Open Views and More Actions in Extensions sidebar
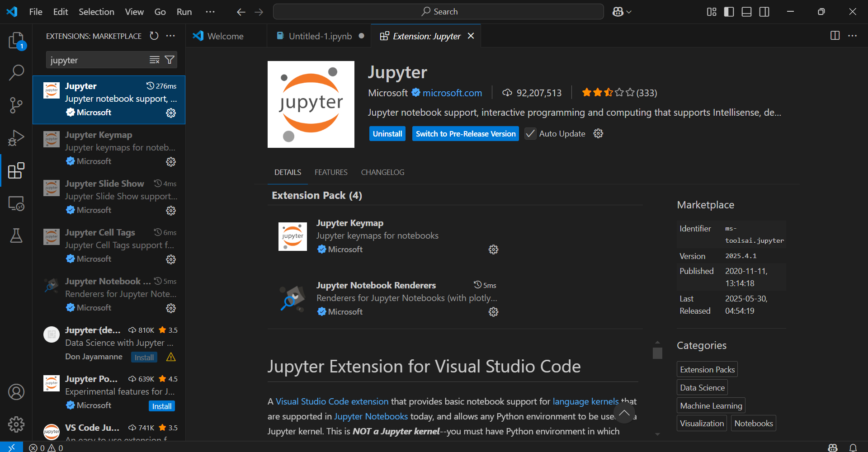Viewport: 868px width, 452px height. [x=170, y=36]
